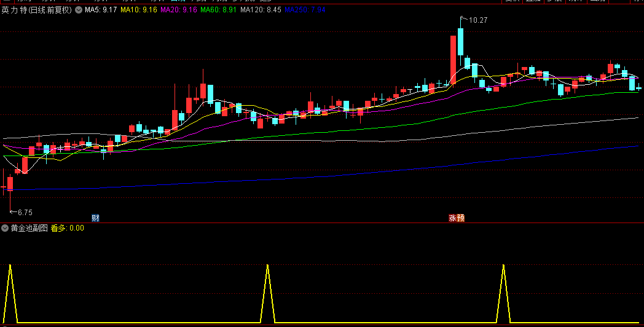Screen dimensions: 644x327
Task: Select the 英力特(日线前复权) chart title
Action: (x=37, y=10)
